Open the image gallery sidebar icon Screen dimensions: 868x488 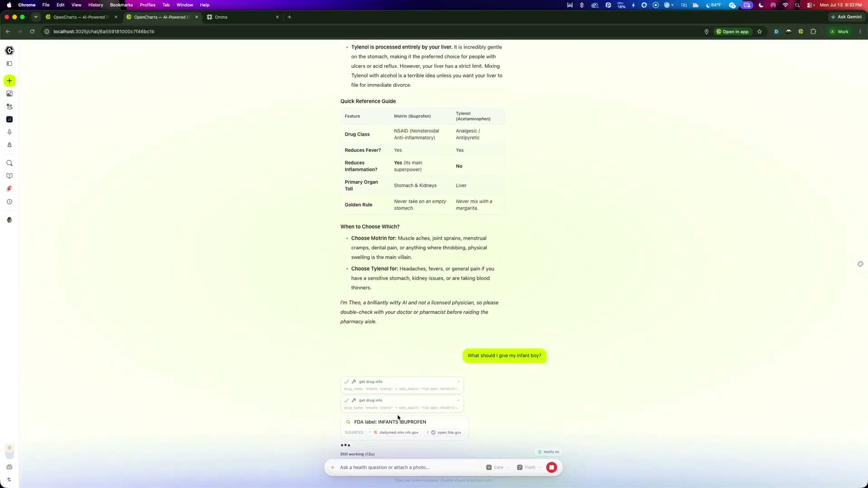tap(9, 94)
